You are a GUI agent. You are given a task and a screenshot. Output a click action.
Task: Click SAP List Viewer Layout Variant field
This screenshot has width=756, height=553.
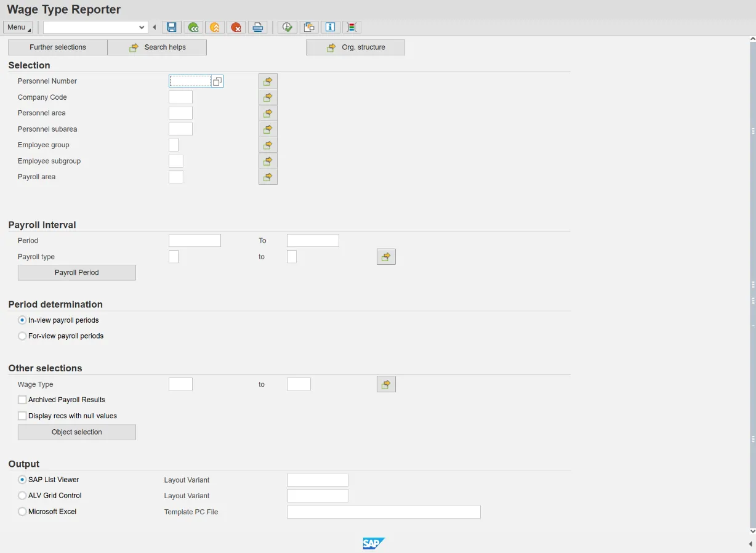point(318,480)
